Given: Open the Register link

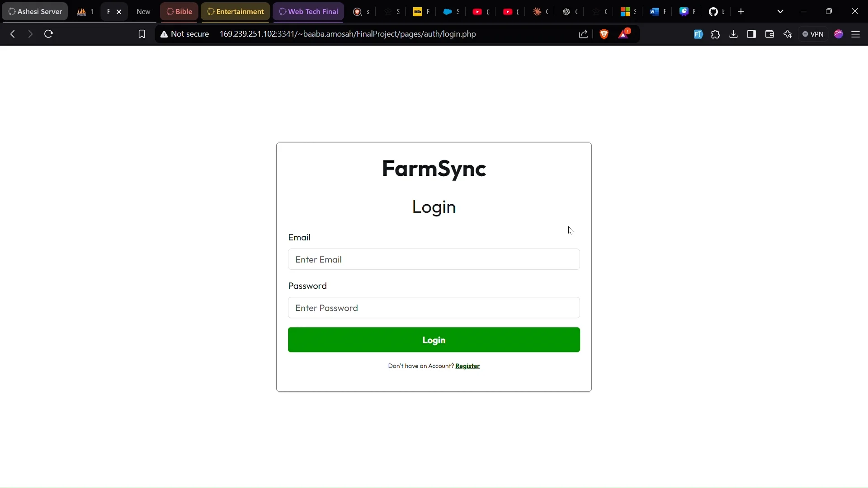Looking at the screenshot, I should tap(467, 366).
